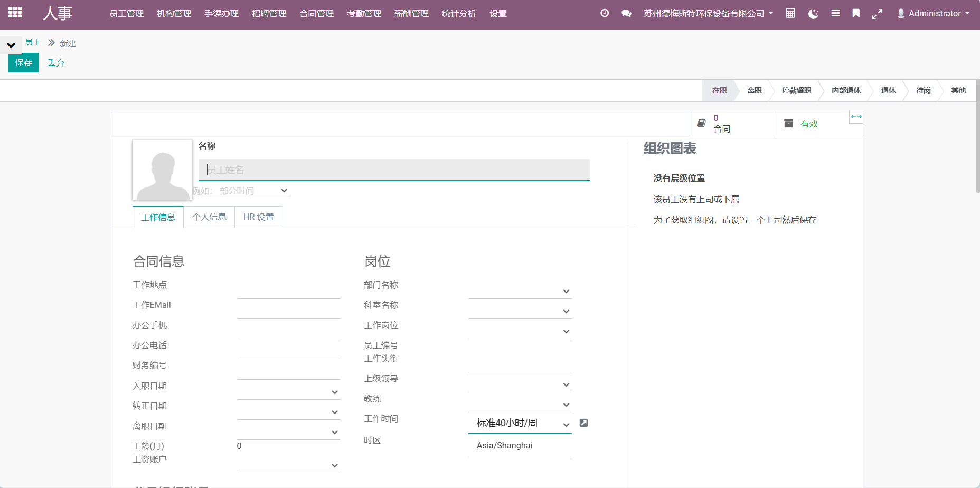Open the 机构管理 menu
Viewport: 980px width, 488px height.
(x=174, y=13)
